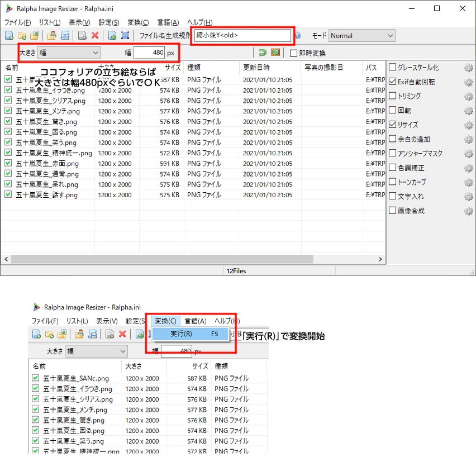476x476 pixels.
Task: Disable the Exif自動回転 checkbox
Action: pyautogui.click(x=392, y=82)
